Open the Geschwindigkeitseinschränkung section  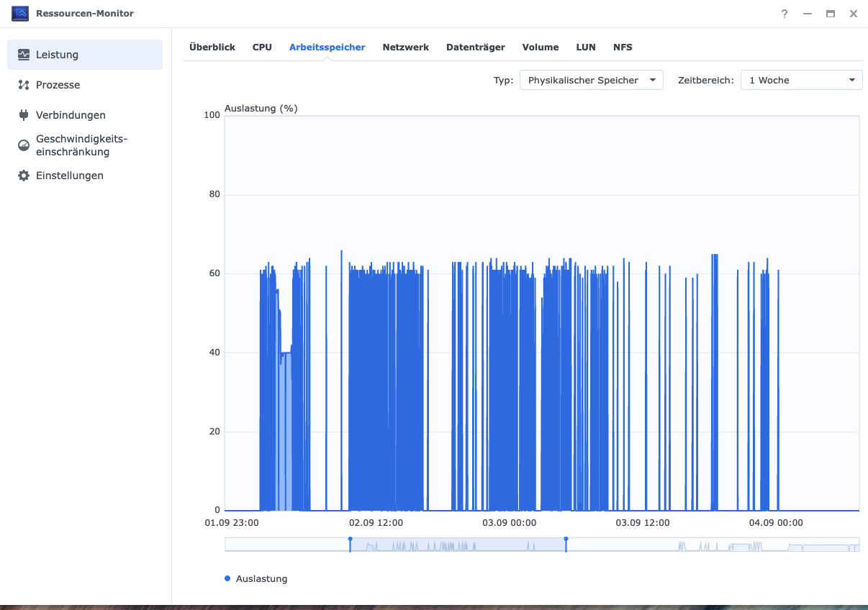[x=85, y=145]
